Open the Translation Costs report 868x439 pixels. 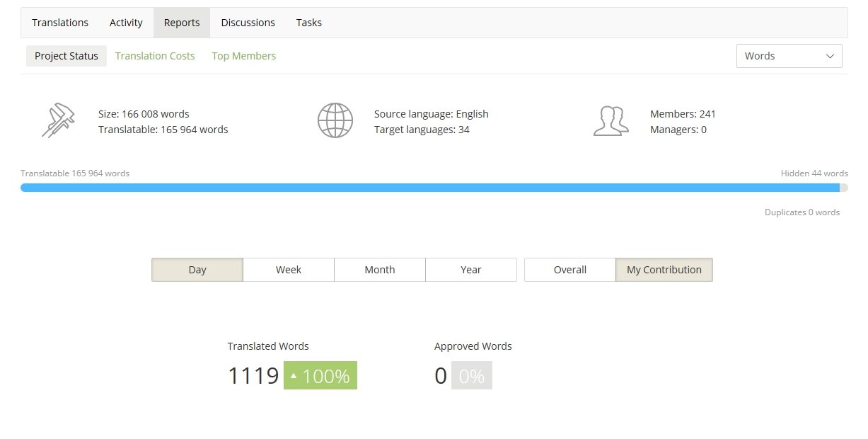point(155,56)
